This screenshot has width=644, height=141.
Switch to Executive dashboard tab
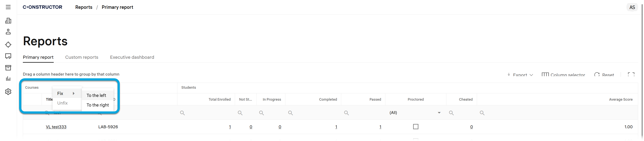(132, 57)
